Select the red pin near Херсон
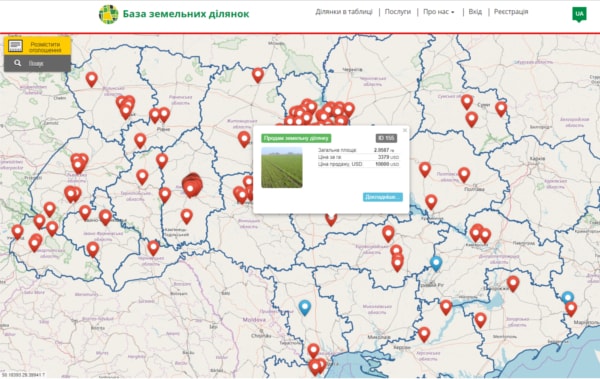Image resolution: width=600 pixels, height=379 pixels. (424, 335)
